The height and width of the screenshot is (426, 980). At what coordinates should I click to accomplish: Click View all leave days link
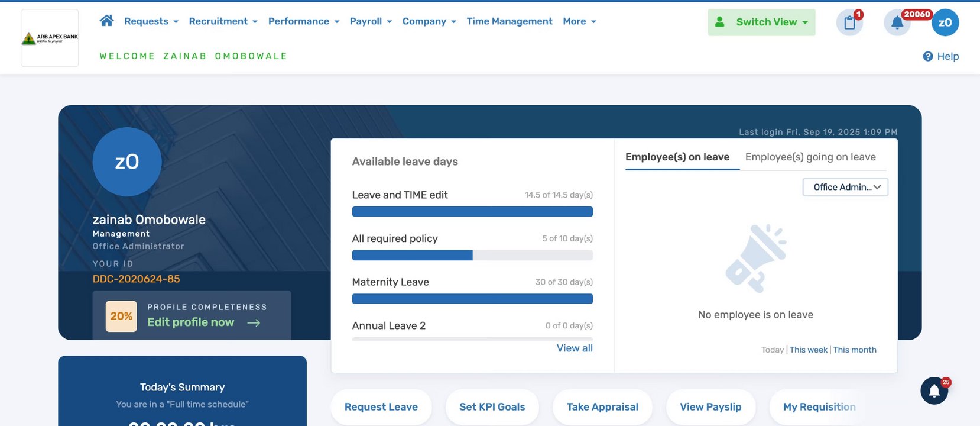click(575, 348)
